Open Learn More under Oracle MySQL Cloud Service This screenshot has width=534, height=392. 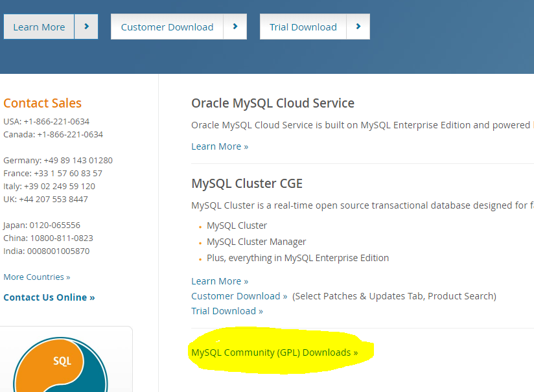click(x=220, y=146)
